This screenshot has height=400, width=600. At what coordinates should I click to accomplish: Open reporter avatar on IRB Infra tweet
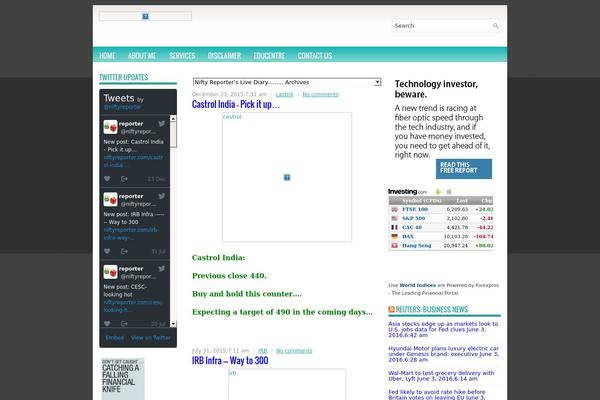[110, 199]
